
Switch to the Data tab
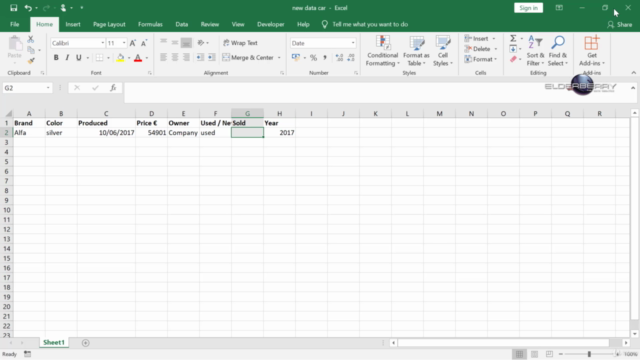pos(182,24)
